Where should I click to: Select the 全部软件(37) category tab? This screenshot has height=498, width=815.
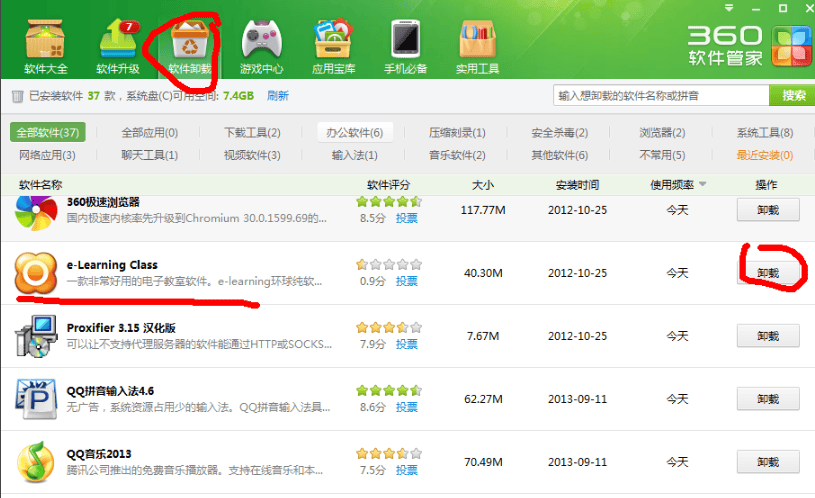[48, 132]
